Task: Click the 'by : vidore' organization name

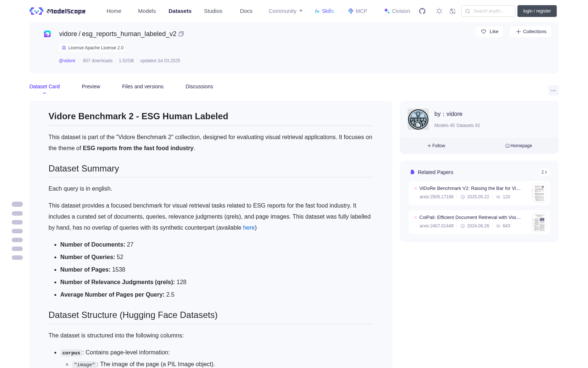Action: pos(448,114)
